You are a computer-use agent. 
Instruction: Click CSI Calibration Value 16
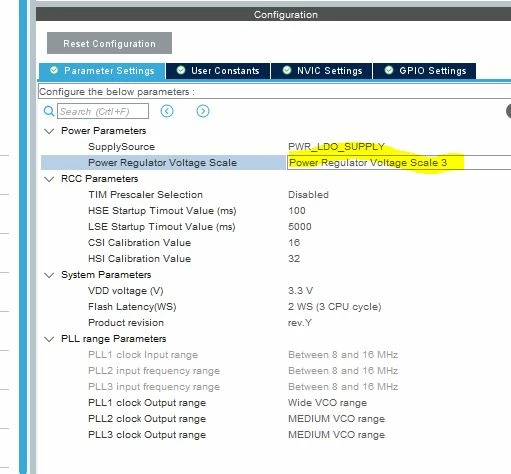pyautogui.click(x=294, y=243)
